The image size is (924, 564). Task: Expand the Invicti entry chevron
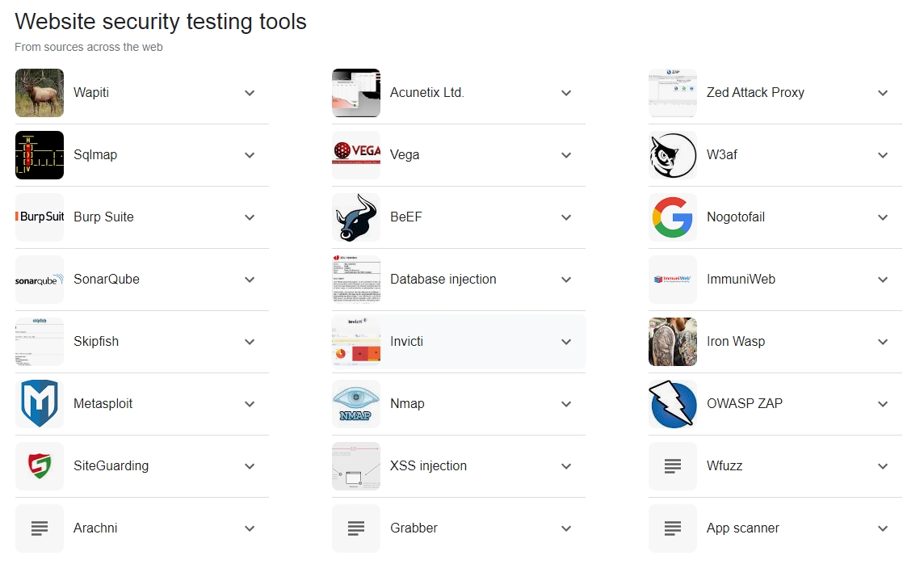pos(566,342)
